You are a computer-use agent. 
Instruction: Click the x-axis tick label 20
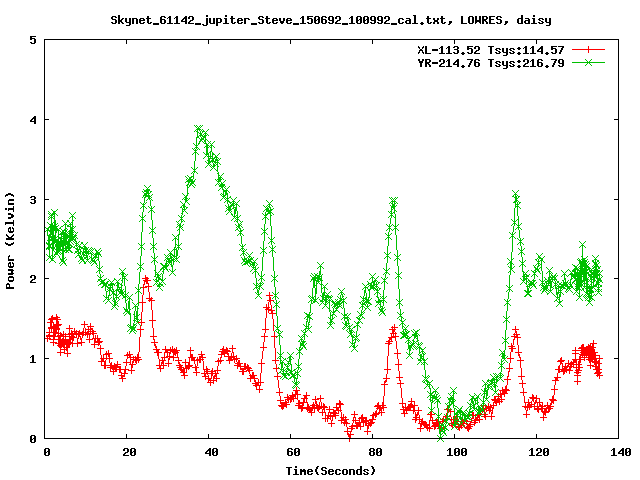tap(128, 452)
